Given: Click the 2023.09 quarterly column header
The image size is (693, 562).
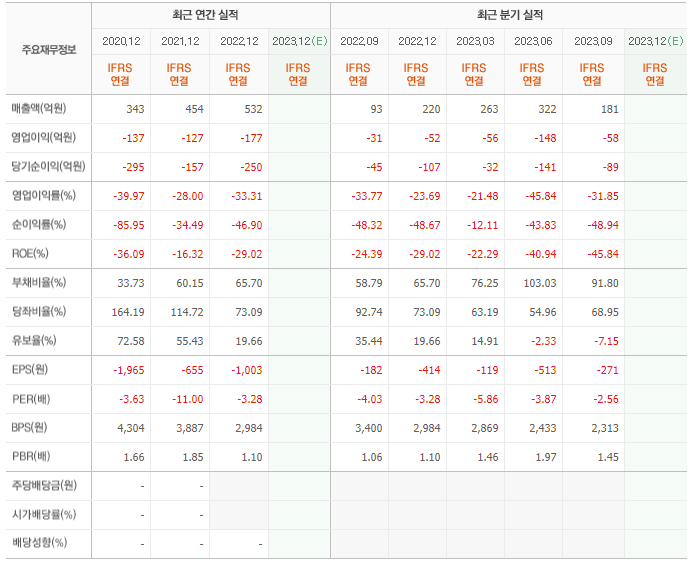Looking at the screenshot, I should (593, 41).
